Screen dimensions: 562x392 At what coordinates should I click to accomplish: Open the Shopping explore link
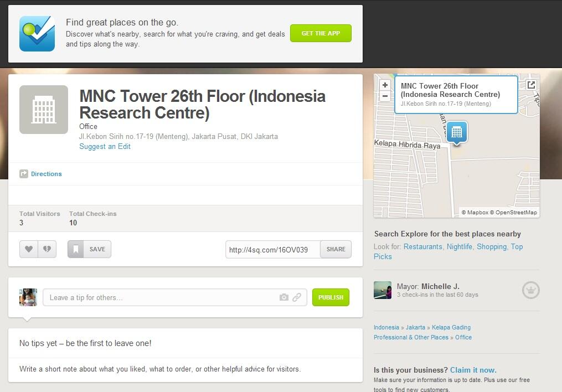coord(492,246)
